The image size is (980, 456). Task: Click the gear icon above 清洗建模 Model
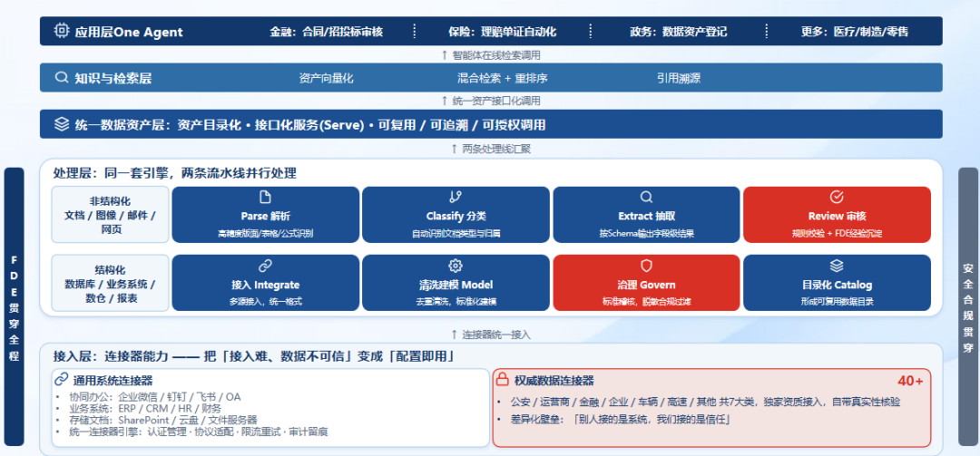pyautogui.click(x=456, y=267)
